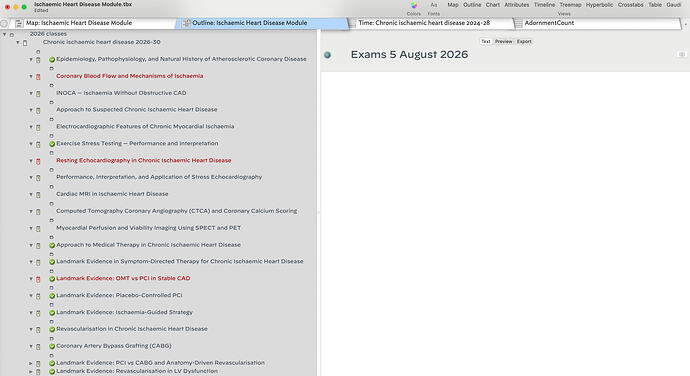This screenshot has width=690, height=376.
Task: Switch to Hyperbolic view in toolbar
Action: coord(599,5)
